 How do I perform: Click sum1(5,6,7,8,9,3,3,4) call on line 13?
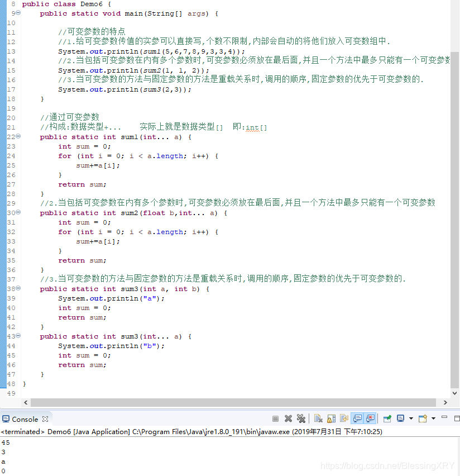click(190, 51)
